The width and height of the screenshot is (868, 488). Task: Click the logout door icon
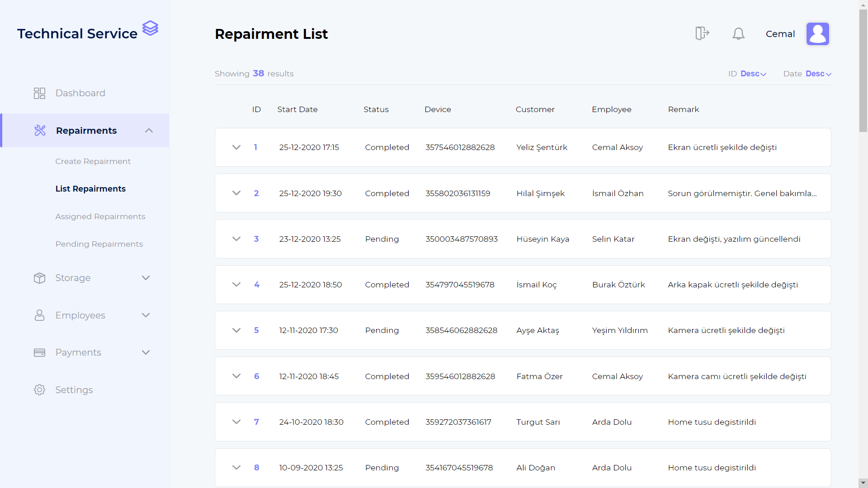(702, 33)
